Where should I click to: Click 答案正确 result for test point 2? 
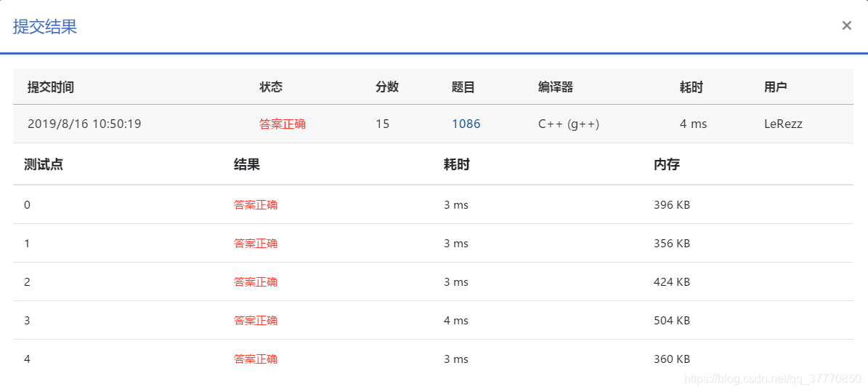[x=256, y=281]
